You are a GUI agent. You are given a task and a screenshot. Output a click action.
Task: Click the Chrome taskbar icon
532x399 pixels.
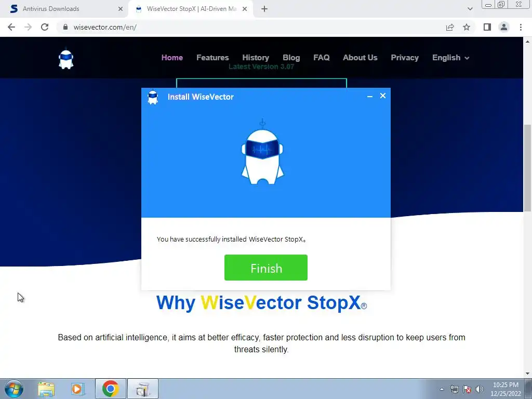pos(111,389)
